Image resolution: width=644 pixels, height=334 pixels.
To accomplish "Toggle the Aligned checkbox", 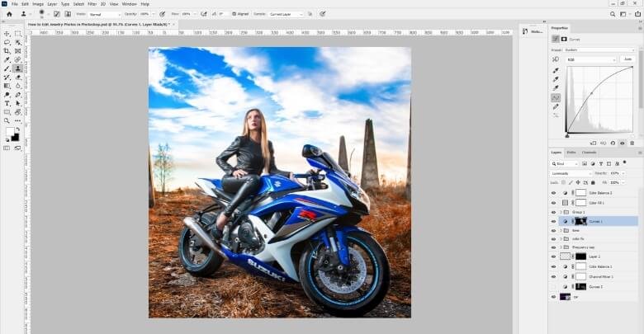I will pos(234,14).
